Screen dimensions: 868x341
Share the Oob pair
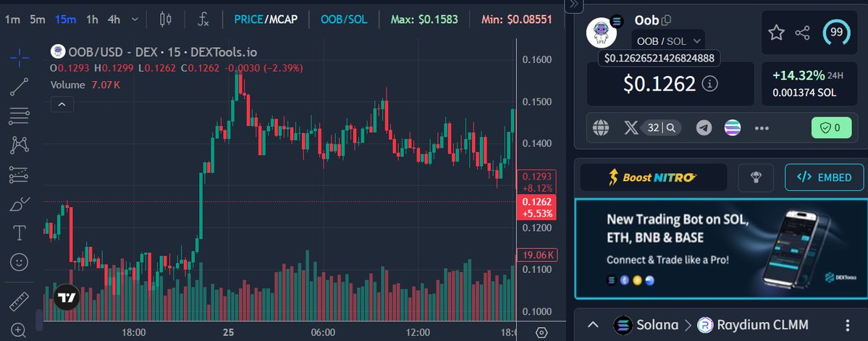[803, 33]
